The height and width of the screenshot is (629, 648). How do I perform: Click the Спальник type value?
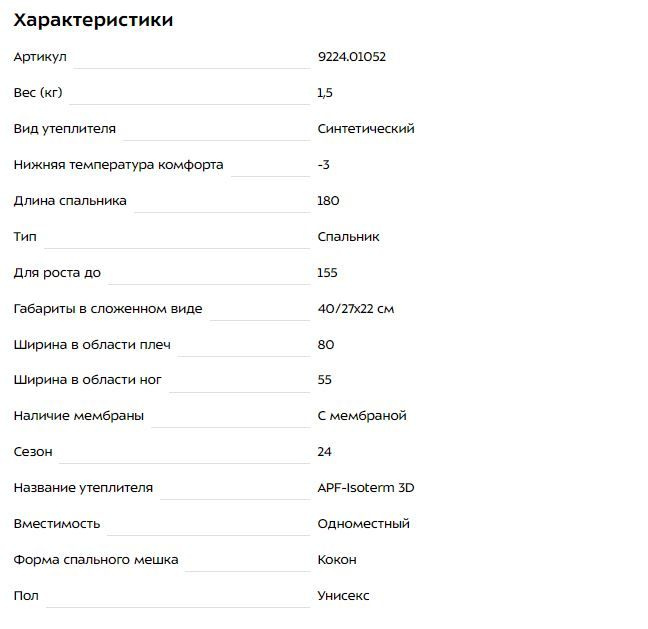348,237
